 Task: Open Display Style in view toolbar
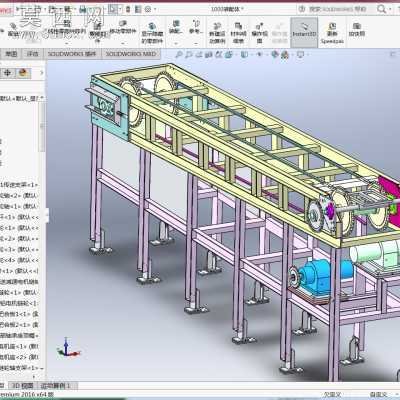coord(244,54)
